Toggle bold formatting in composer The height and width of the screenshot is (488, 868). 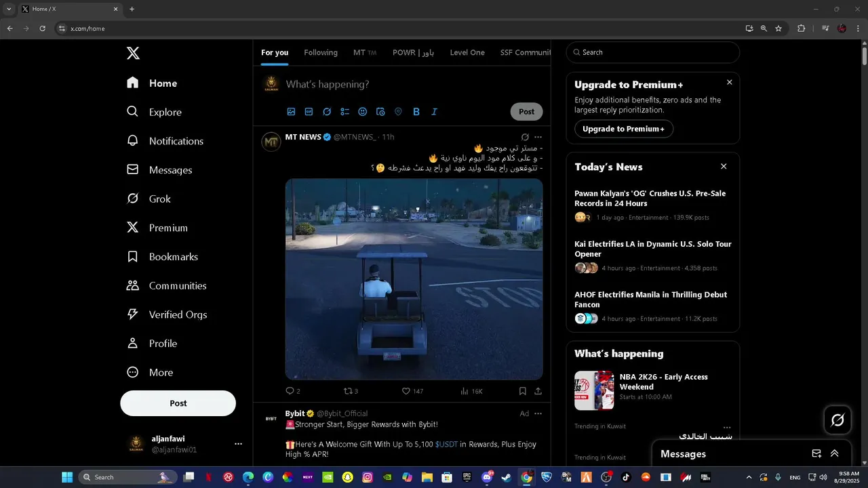tap(416, 112)
